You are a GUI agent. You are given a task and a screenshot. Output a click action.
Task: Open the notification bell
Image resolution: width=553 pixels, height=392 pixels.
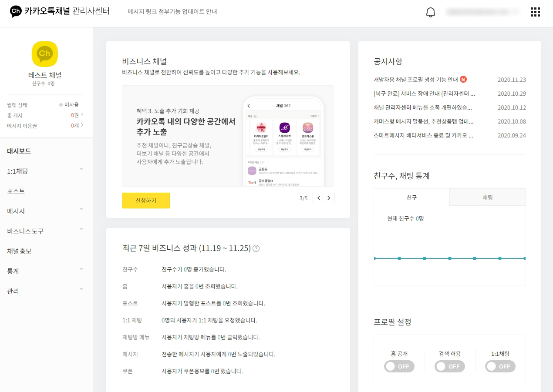tap(430, 12)
